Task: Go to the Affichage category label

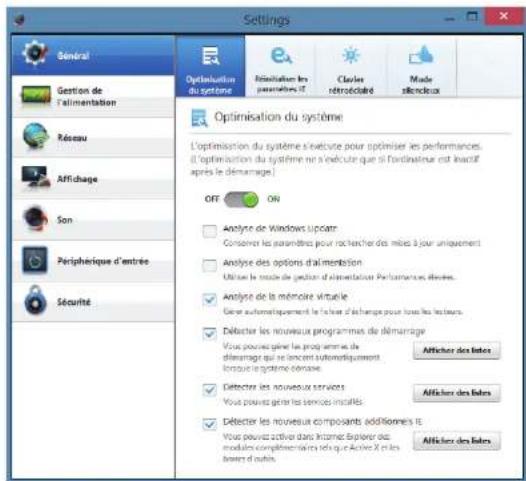Action: pos(77,179)
